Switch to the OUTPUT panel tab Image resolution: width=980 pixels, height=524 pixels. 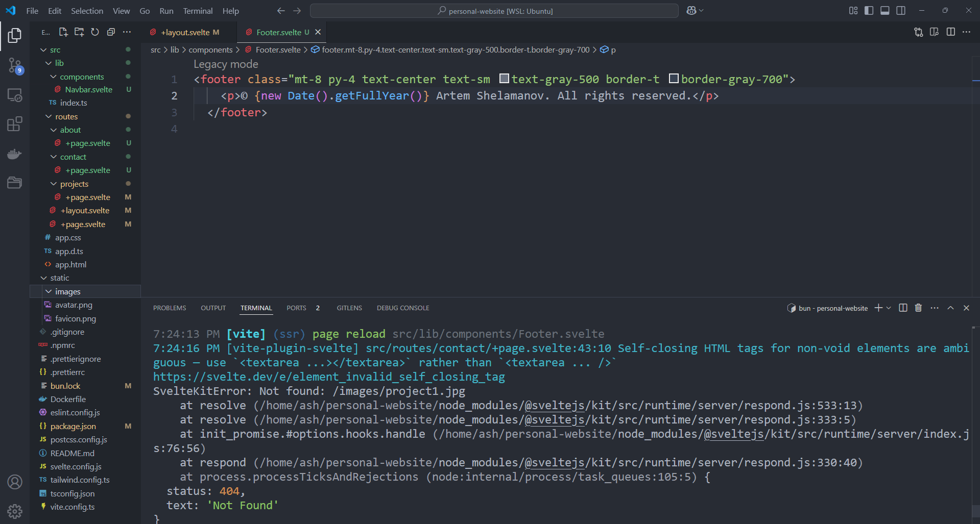click(213, 308)
